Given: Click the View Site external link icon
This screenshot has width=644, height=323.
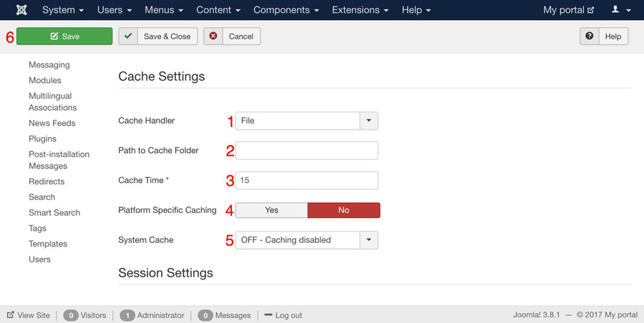Looking at the screenshot, I should tap(11, 315).
